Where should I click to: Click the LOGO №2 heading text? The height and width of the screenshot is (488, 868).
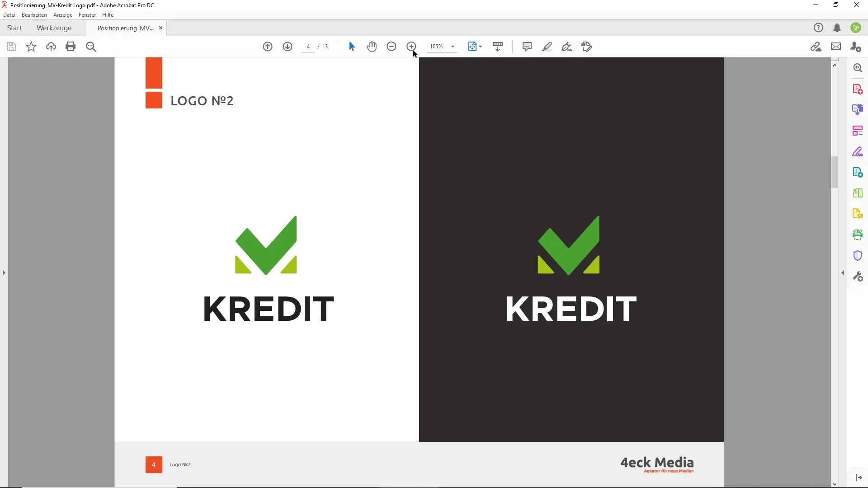pyautogui.click(x=202, y=101)
